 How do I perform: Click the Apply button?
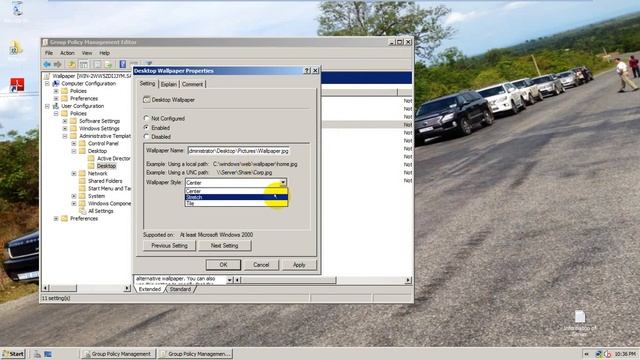299,264
